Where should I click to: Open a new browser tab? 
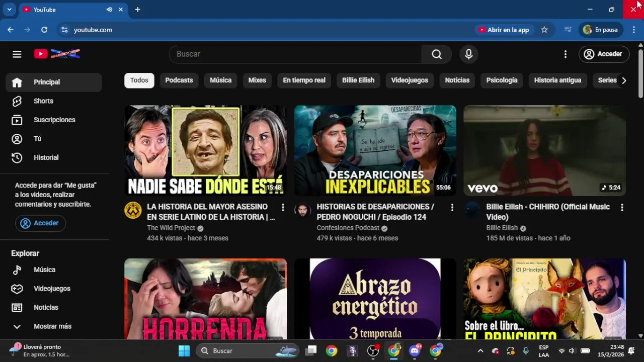[x=138, y=10]
